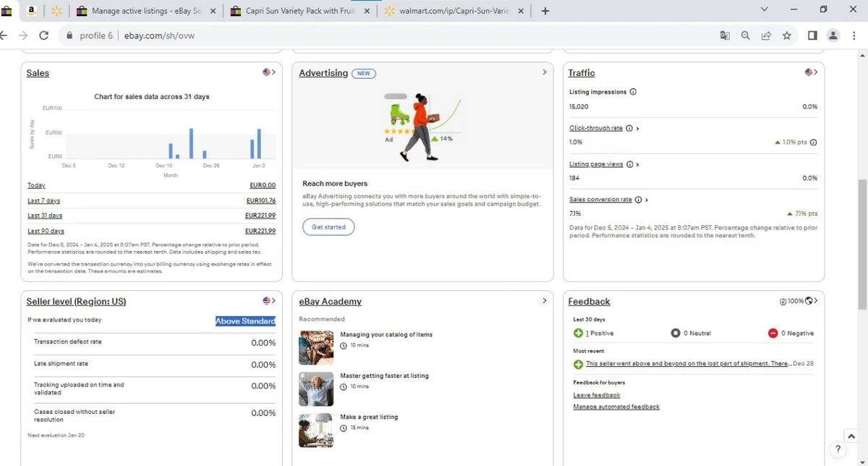Click the share page icon in address bar
The width and height of the screenshot is (868, 466).
coord(766,35)
